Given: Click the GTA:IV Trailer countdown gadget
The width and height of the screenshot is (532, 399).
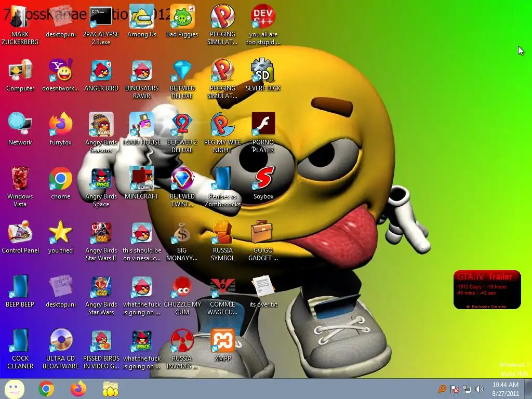Looking at the screenshot, I should coord(487,289).
